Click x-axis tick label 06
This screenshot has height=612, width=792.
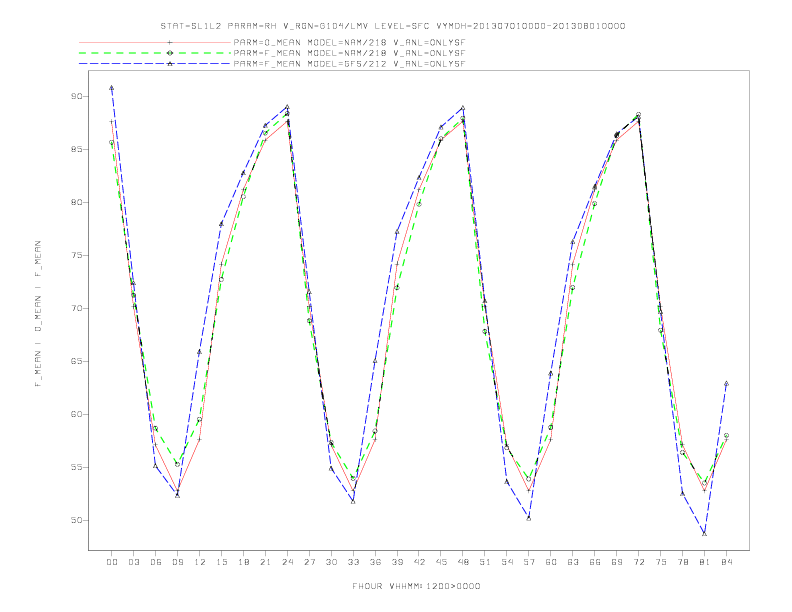coord(156,562)
